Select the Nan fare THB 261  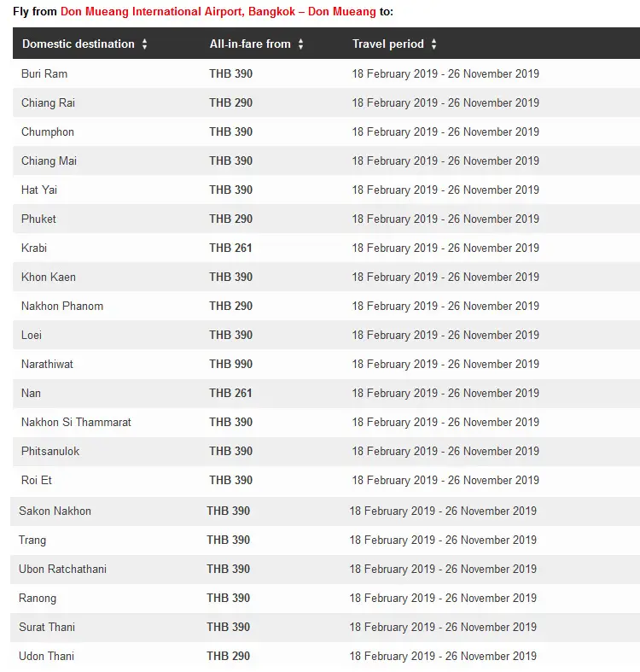coord(230,393)
